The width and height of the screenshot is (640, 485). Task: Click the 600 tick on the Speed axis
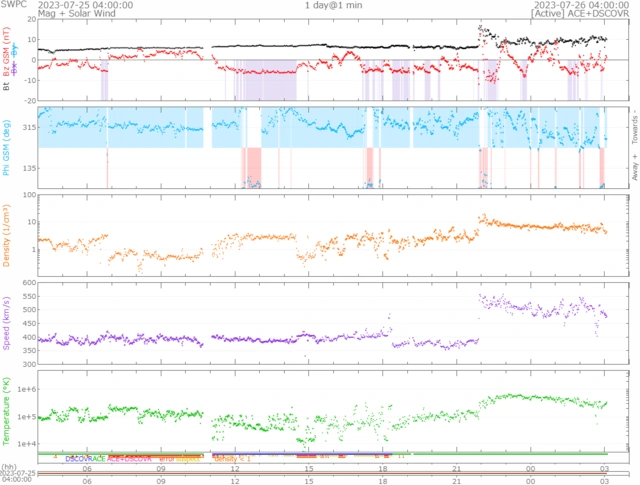(x=29, y=283)
